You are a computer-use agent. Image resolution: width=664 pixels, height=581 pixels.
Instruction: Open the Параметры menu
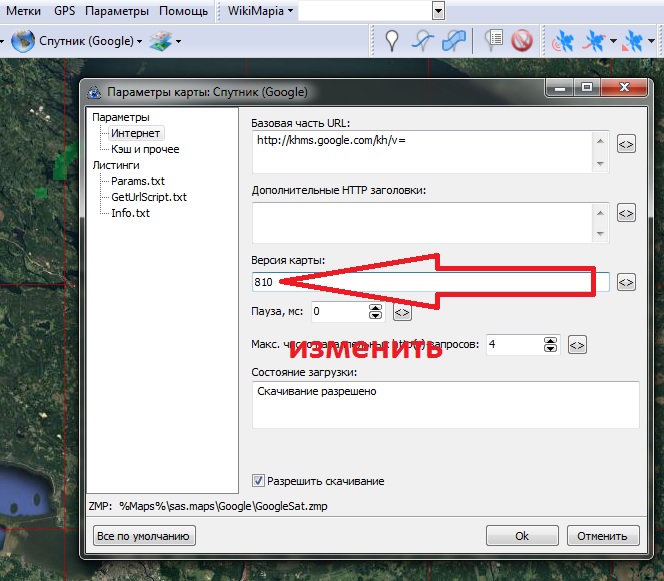(x=117, y=11)
